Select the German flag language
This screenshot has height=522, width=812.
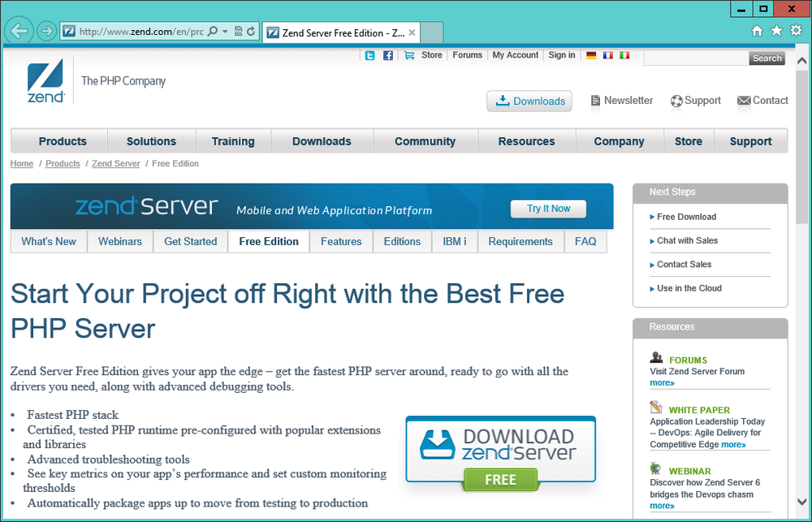[x=591, y=55]
